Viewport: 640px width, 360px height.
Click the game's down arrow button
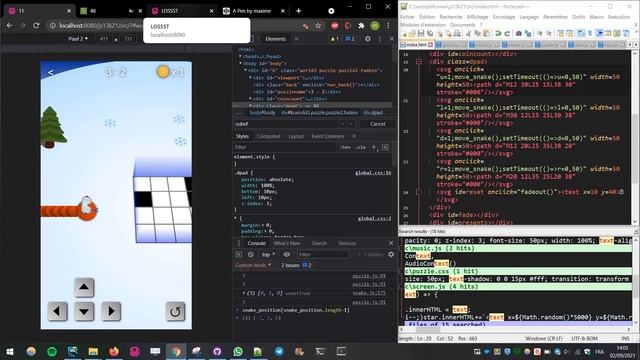click(84, 311)
